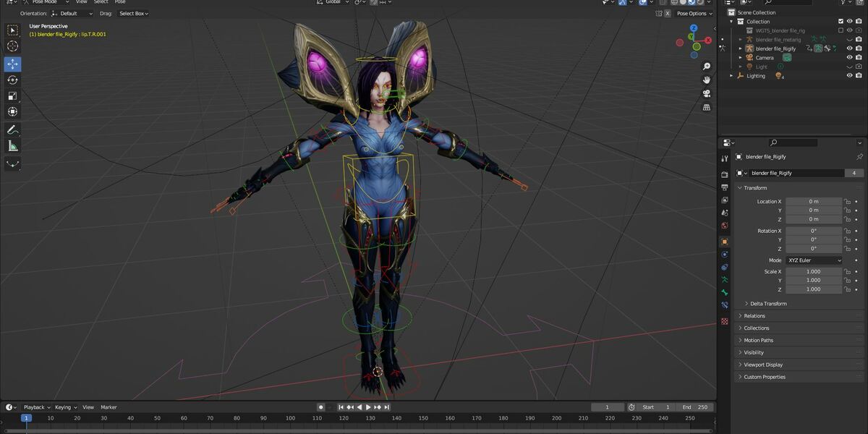Open the timeline View menu
The image size is (868, 434).
click(x=88, y=407)
